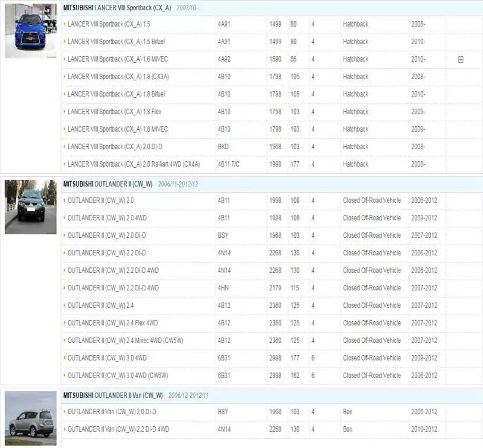Click Closed Off-Road Vehicle in the 4HN row

(x=372, y=289)
